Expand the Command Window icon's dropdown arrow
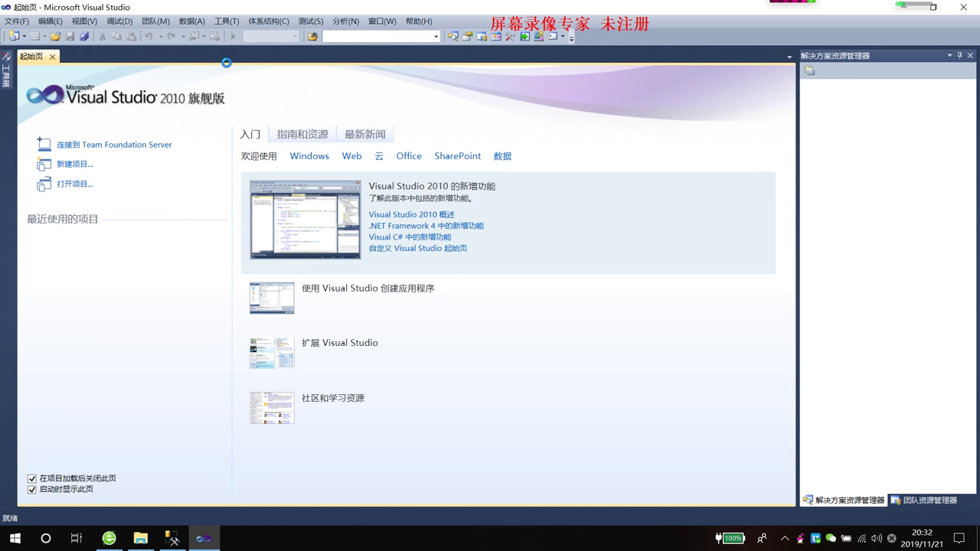Image resolution: width=980 pixels, height=551 pixels. [563, 36]
